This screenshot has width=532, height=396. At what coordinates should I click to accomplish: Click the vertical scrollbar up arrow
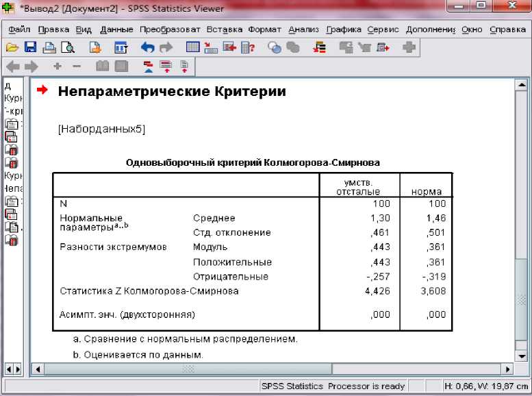tap(521, 85)
